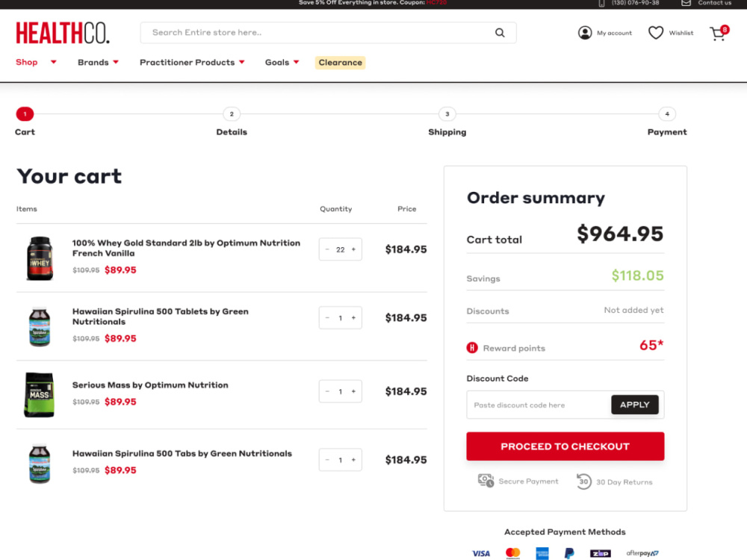747x560 pixels.
Task: Click the Reward points H icon
Action: [471, 348]
